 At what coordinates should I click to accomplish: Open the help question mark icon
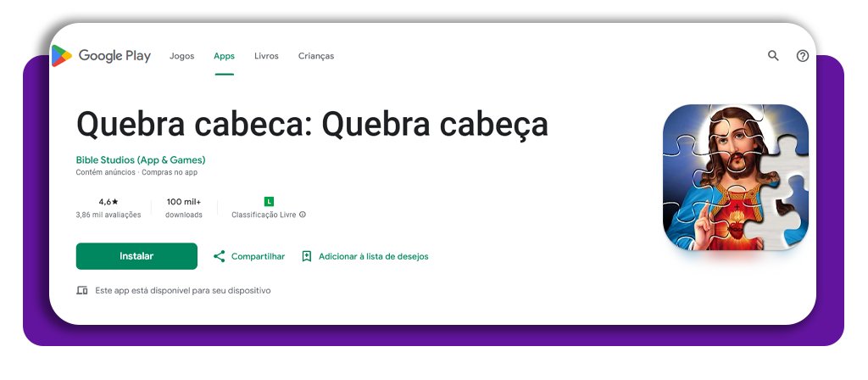point(803,55)
